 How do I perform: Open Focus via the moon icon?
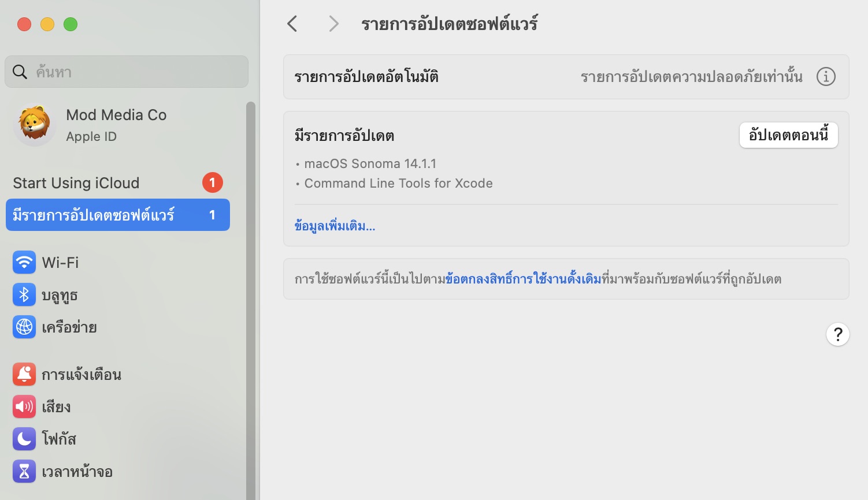click(24, 439)
